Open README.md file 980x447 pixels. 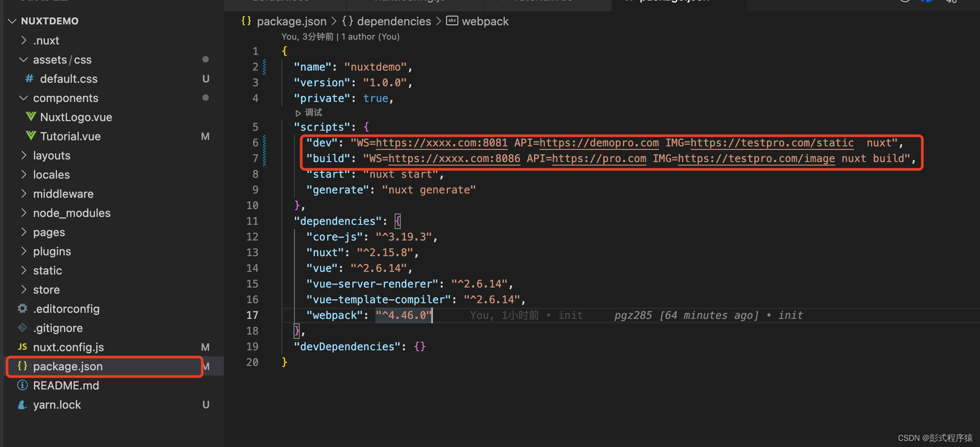[66, 386]
